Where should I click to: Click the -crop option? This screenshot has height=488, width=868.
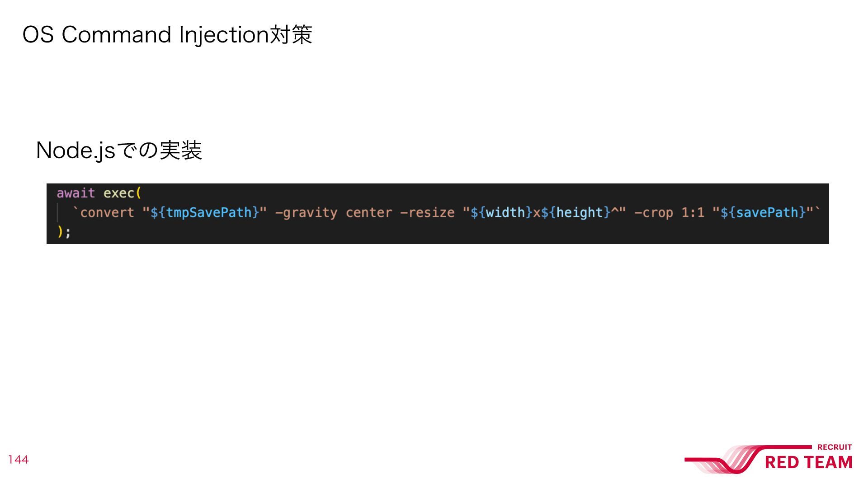tap(654, 212)
